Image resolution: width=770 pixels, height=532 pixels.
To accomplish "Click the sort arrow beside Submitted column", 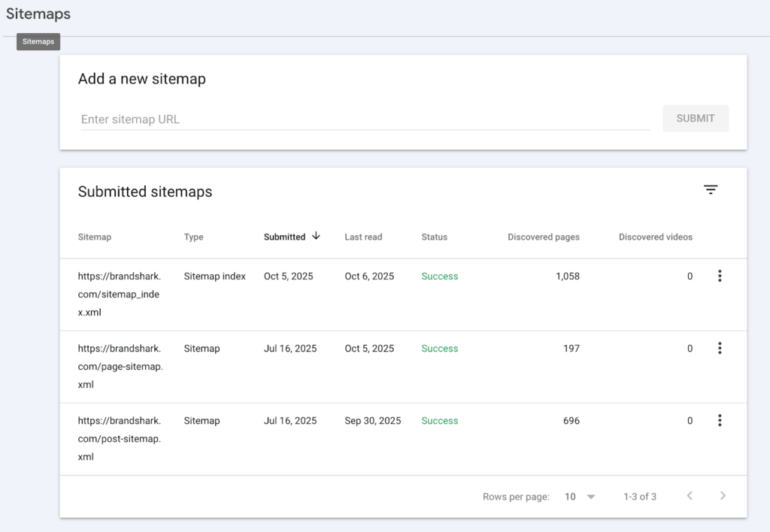I will click(316, 236).
